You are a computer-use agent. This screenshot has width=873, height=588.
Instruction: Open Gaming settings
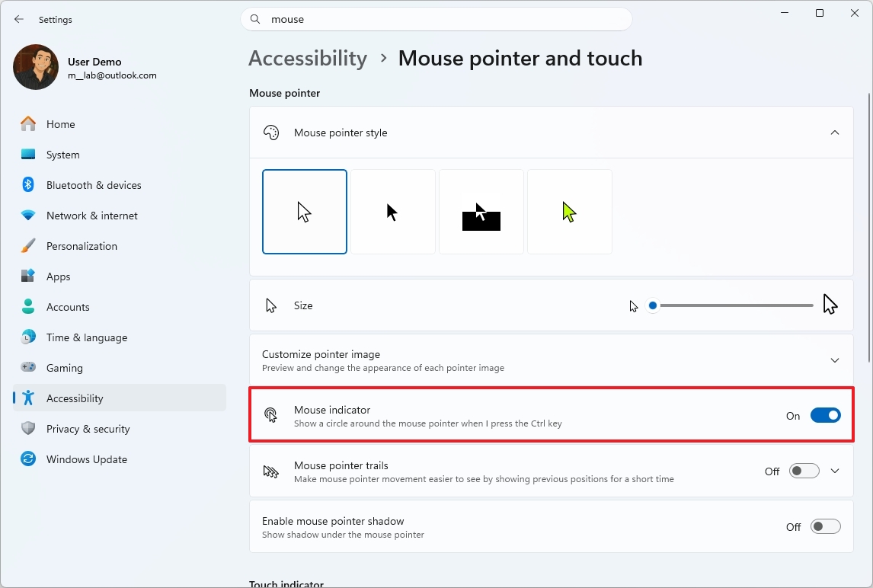(65, 368)
